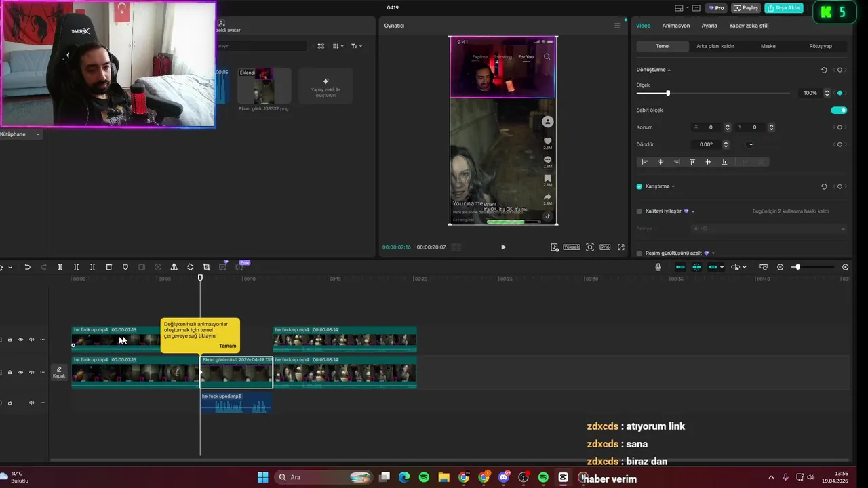Open the Yapay zeka stili tab
Viewport: 868px width, 488px height.
(x=749, y=26)
